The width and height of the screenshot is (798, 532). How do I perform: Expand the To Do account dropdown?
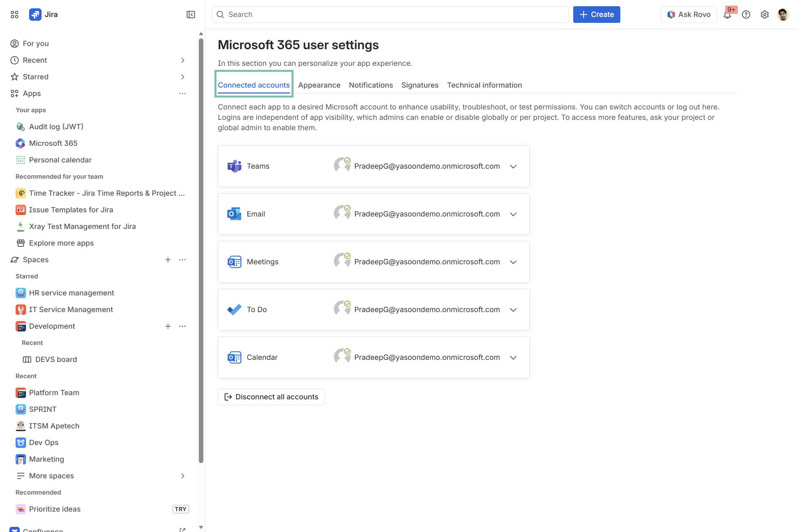click(513, 310)
